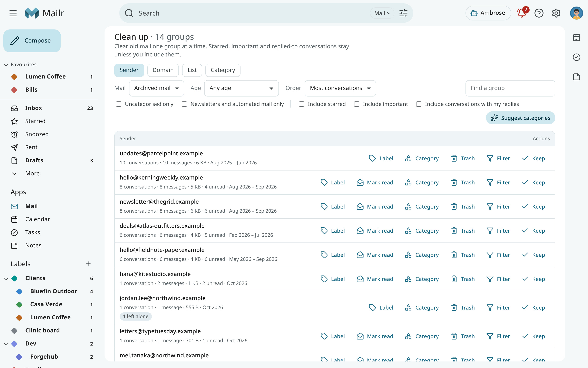Open the user profile avatar
The width and height of the screenshot is (588, 368).
click(x=576, y=13)
